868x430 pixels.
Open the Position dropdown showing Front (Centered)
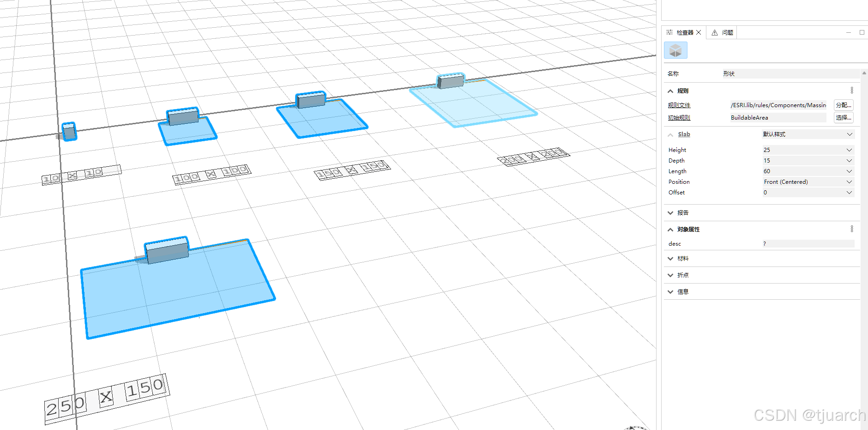point(849,182)
